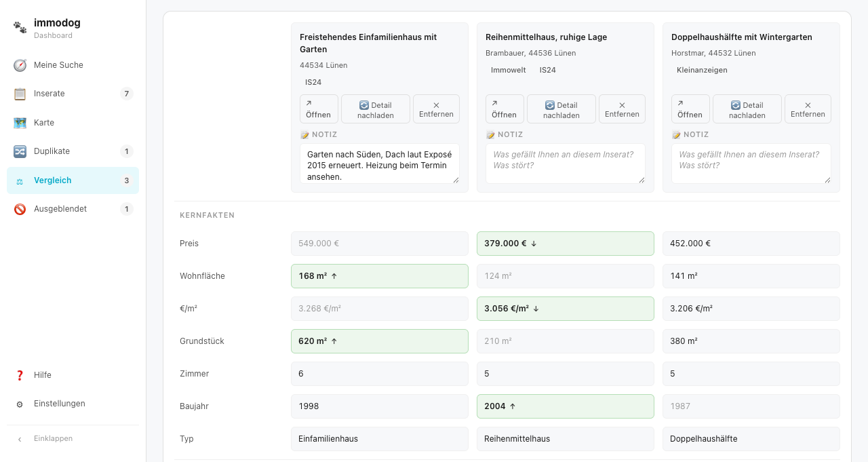868x462 pixels.
Task: Click the Reihenmittelhaus, ruhige Lage title
Action: click(547, 37)
